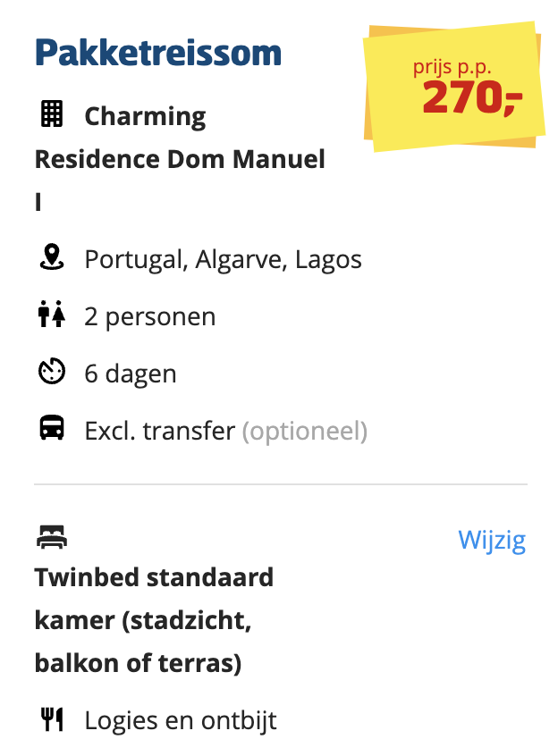
Task: Click the prijs p.p. label on the badge
Action: [x=451, y=65]
